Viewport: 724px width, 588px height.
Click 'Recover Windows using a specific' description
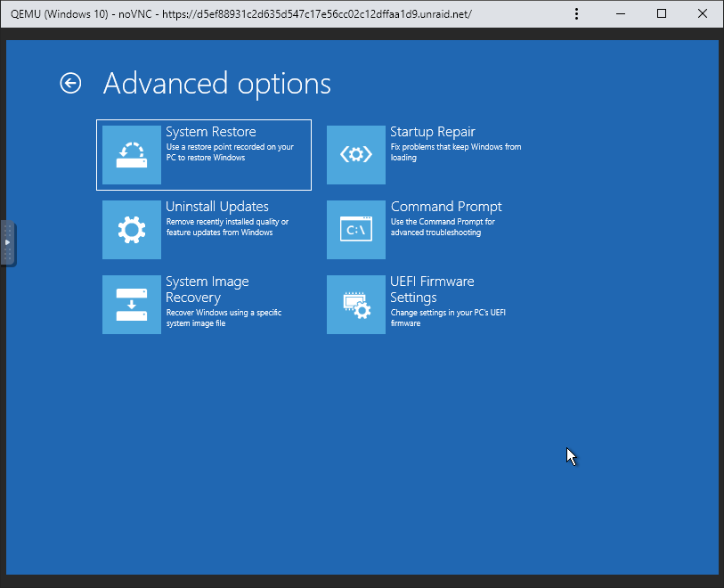pos(224,318)
